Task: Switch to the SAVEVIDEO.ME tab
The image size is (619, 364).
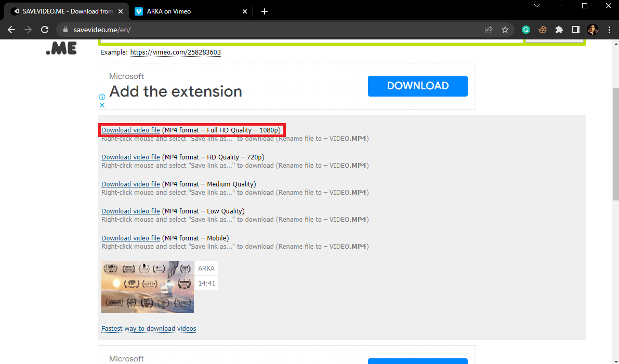Action: [x=67, y=11]
